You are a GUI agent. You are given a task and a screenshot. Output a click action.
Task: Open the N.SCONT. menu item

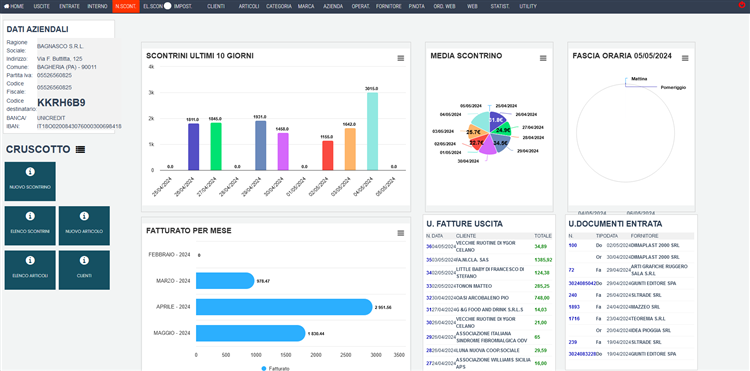(x=126, y=6)
